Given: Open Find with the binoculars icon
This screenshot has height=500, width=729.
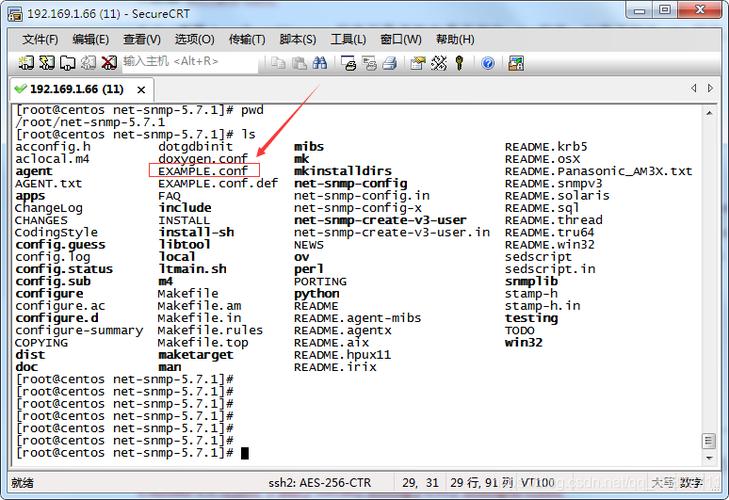Looking at the screenshot, I should (320, 63).
